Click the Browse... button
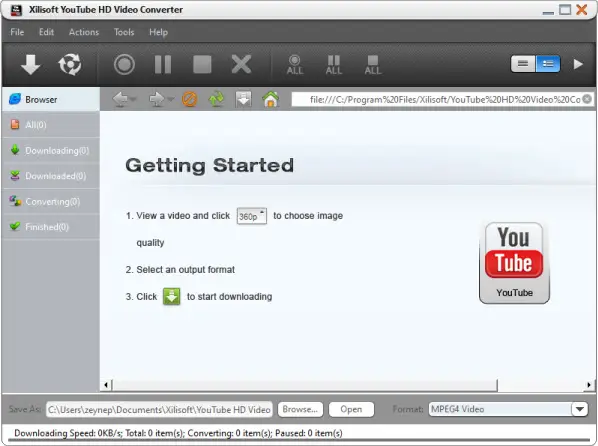Image resolution: width=598 pixels, height=446 pixels. click(x=300, y=409)
